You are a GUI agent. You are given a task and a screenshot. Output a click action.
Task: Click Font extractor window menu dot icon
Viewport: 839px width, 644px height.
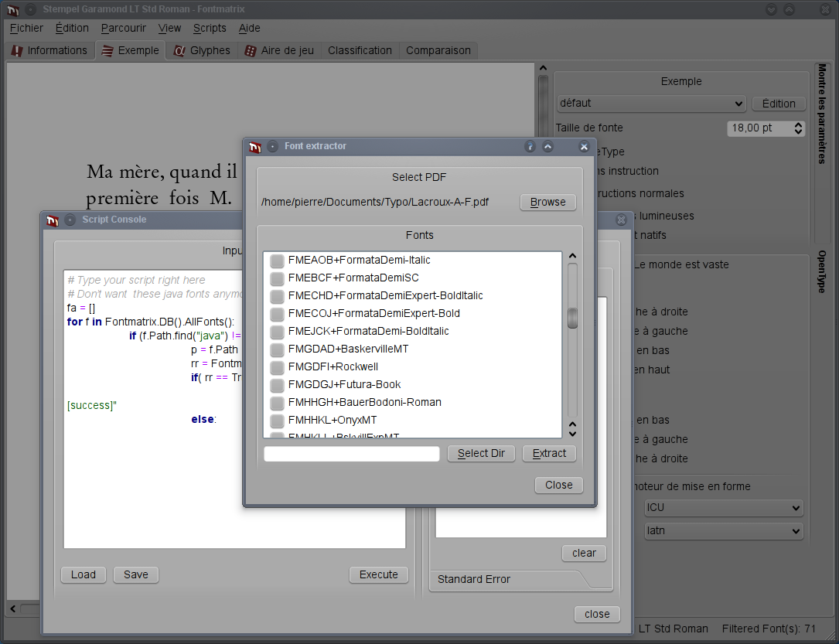(x=272, y=146)
